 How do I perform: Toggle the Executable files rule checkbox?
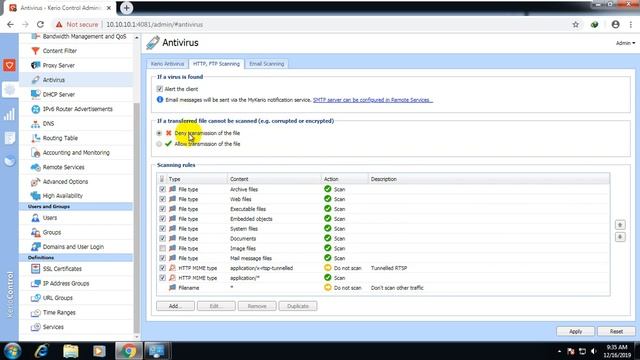coord(162,209)
